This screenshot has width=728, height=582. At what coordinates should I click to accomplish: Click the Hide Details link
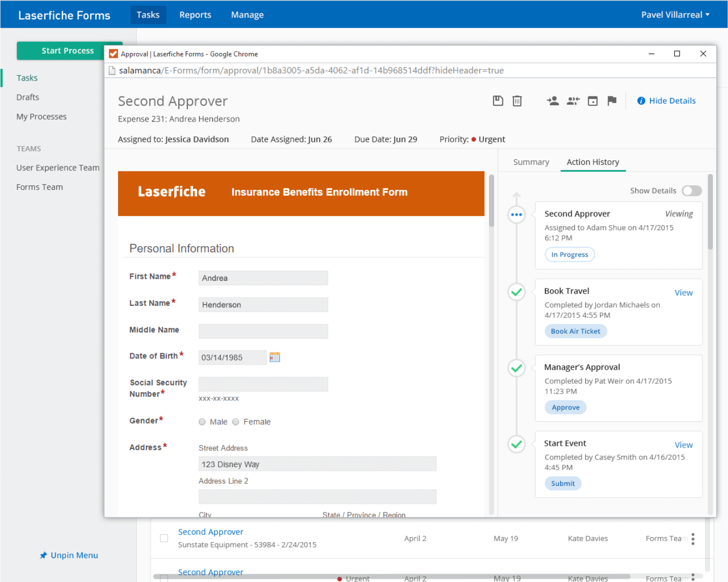(x=672, y=101)
